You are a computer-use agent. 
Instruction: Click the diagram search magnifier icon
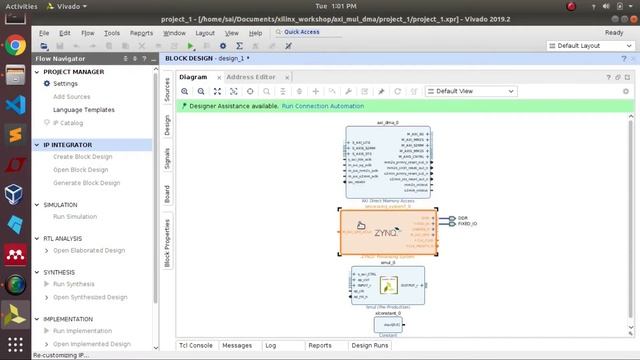click(x=267, y=91)
